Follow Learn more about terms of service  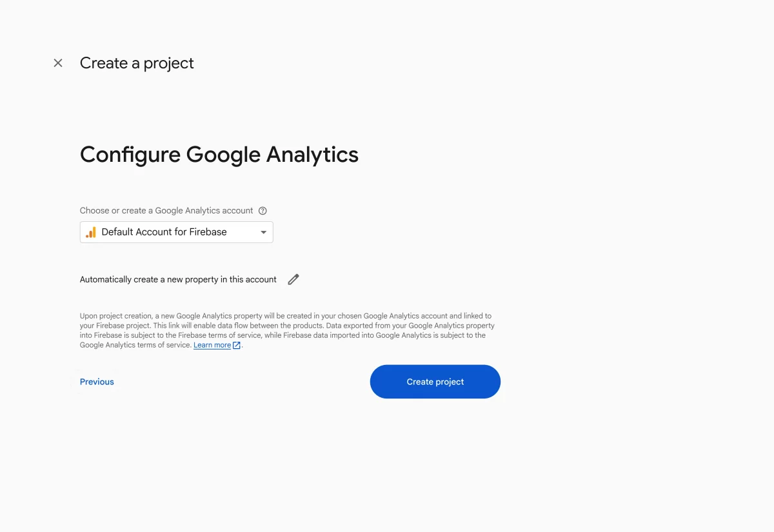[213, 345]
